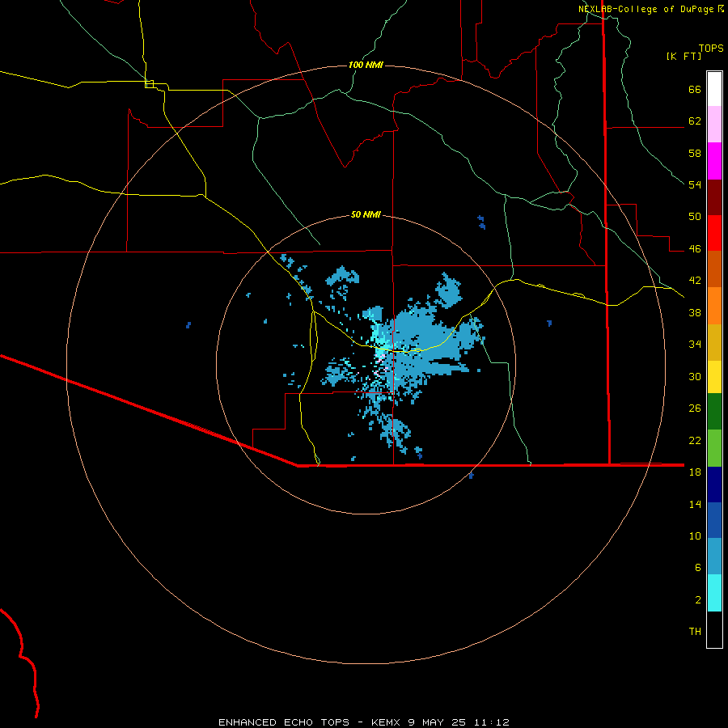Click the 22 legend value
This screenshot has width=728, height=728.
695,440
